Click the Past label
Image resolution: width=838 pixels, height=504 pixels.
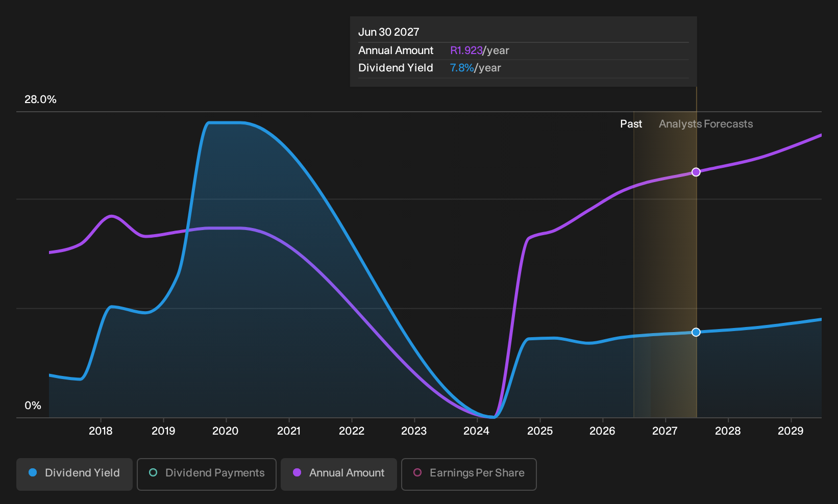(x=631, y=124)
